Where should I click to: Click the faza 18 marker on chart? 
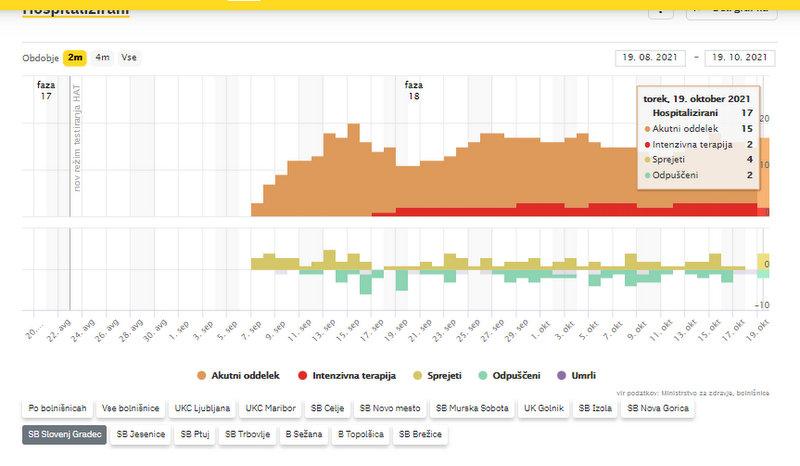tap(413, 91)
